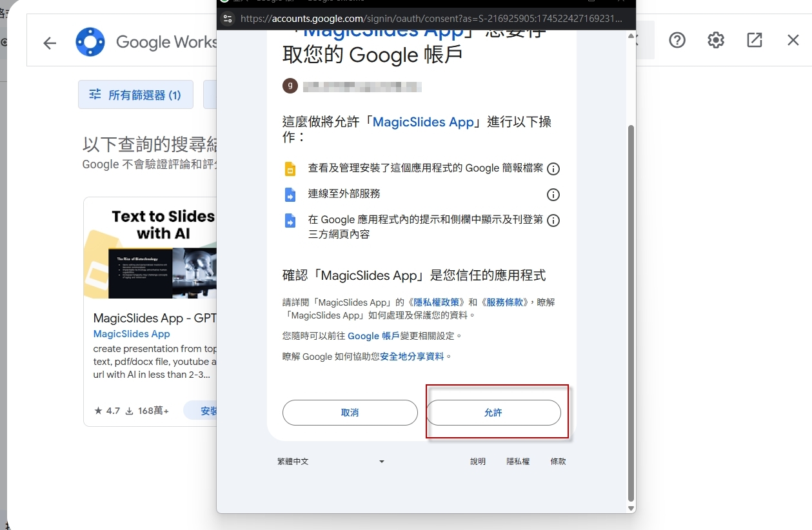This screenshot has width=812, height=530.
Task: Open the help question-mark icon
Action: [x=677, y=40]
